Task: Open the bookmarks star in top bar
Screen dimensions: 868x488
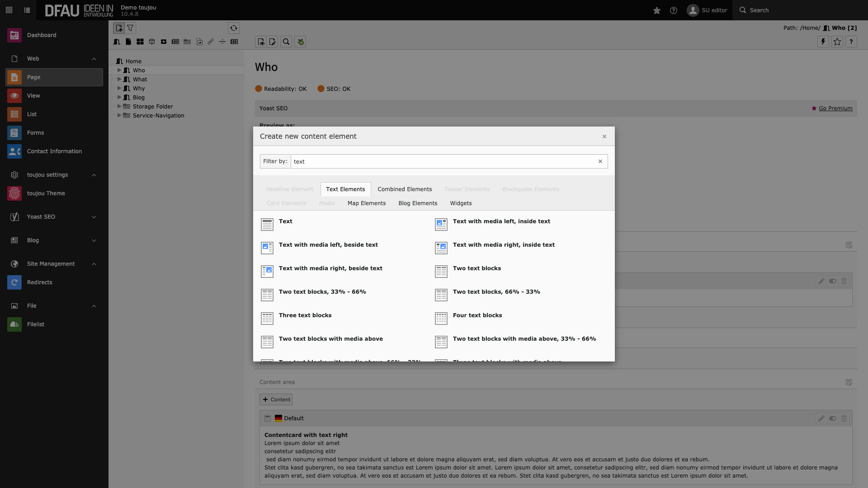Action: click(x=656, y=10)
